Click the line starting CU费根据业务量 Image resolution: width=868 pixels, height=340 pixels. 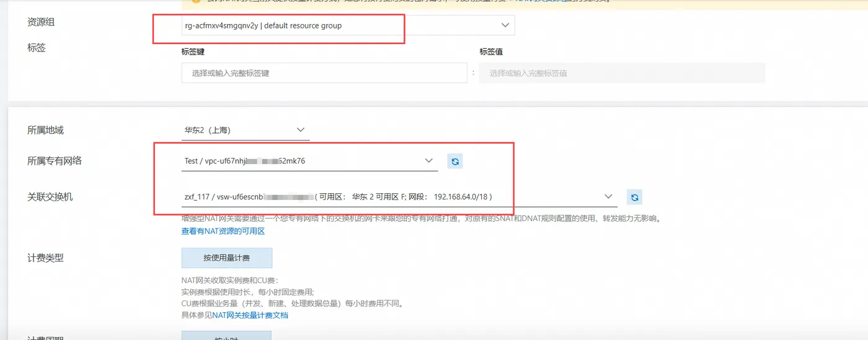[293, 304]
